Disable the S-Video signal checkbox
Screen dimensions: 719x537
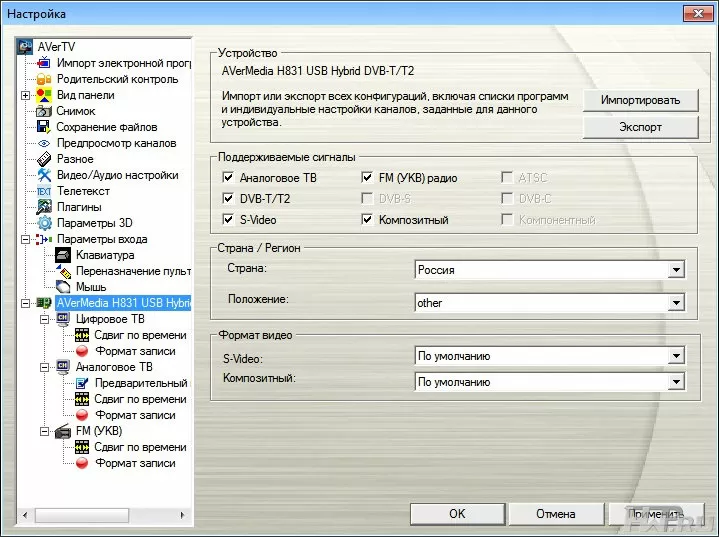229,220
